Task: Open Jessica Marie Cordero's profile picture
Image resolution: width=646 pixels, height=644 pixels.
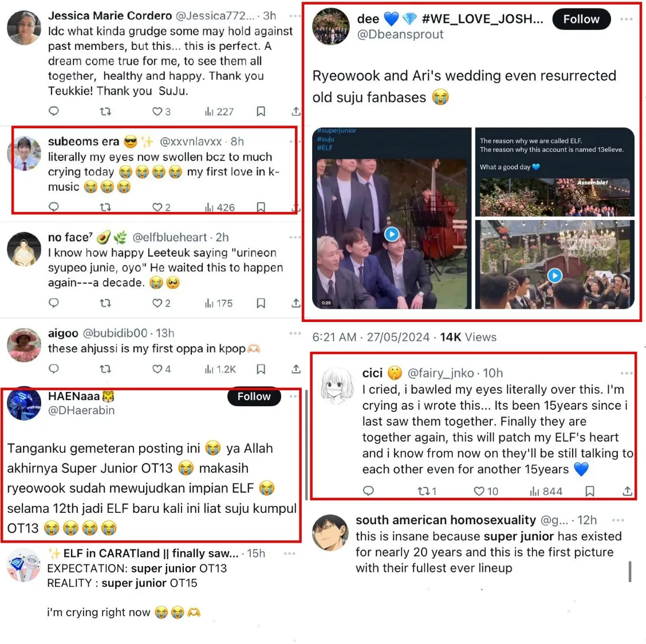Action: pos(24,28)
